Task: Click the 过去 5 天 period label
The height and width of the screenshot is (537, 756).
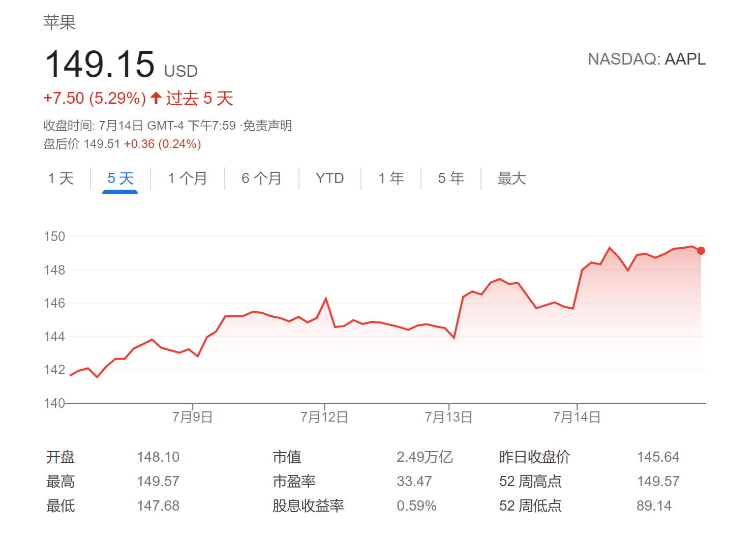Action: [200, 98]
